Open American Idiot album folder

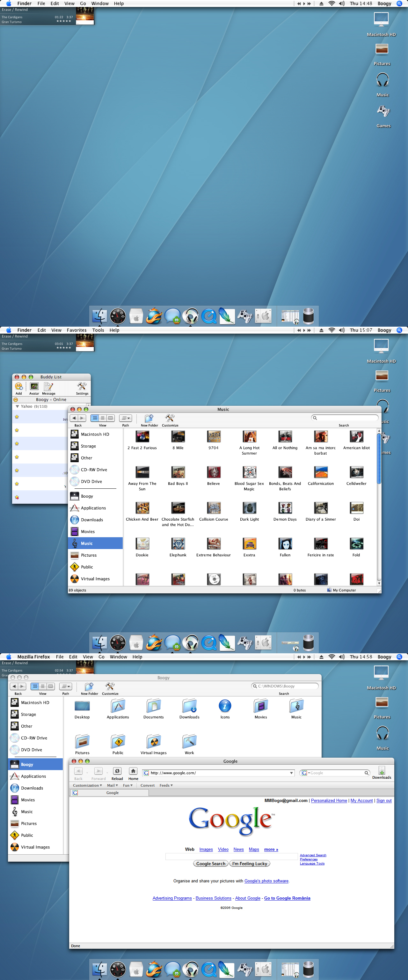(x=356, y=440)
